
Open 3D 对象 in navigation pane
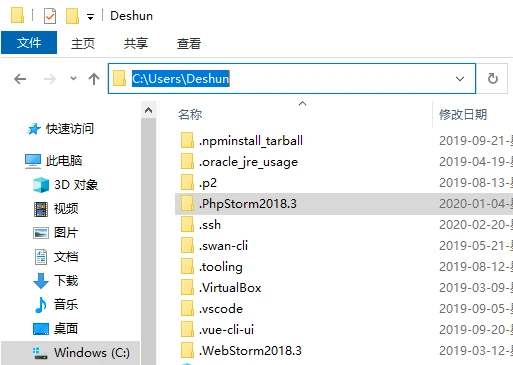(76, 185)
